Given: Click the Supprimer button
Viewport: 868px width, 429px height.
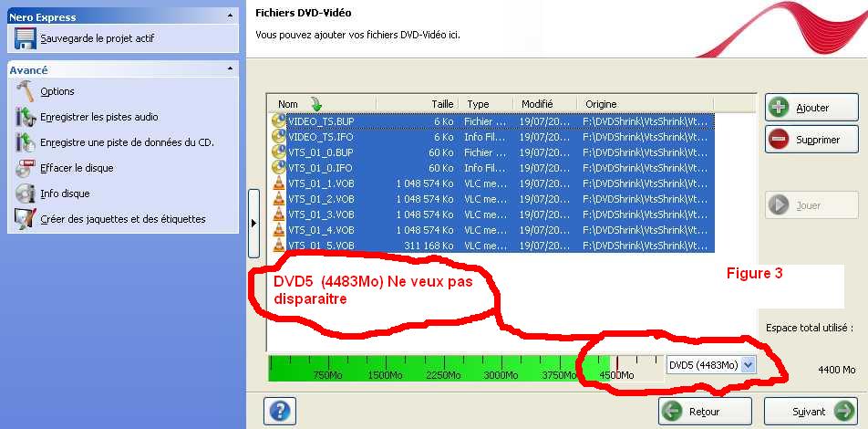Looking at the screenshot, I should [811, 140].
